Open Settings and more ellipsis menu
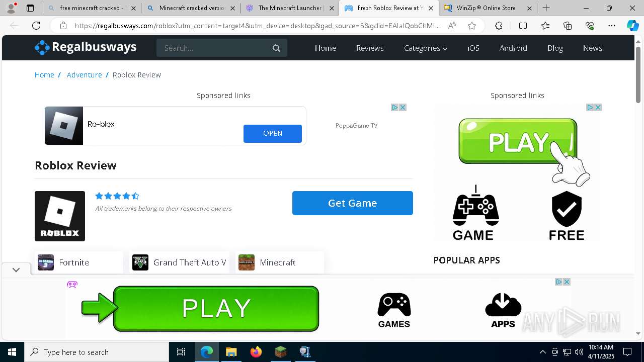644x362 pixels. pyautogui.click(x=612, y=26)
